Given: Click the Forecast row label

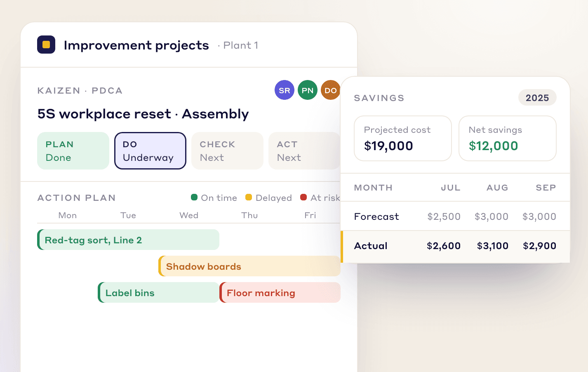Looking at the screenshot, I should point(376,217).
